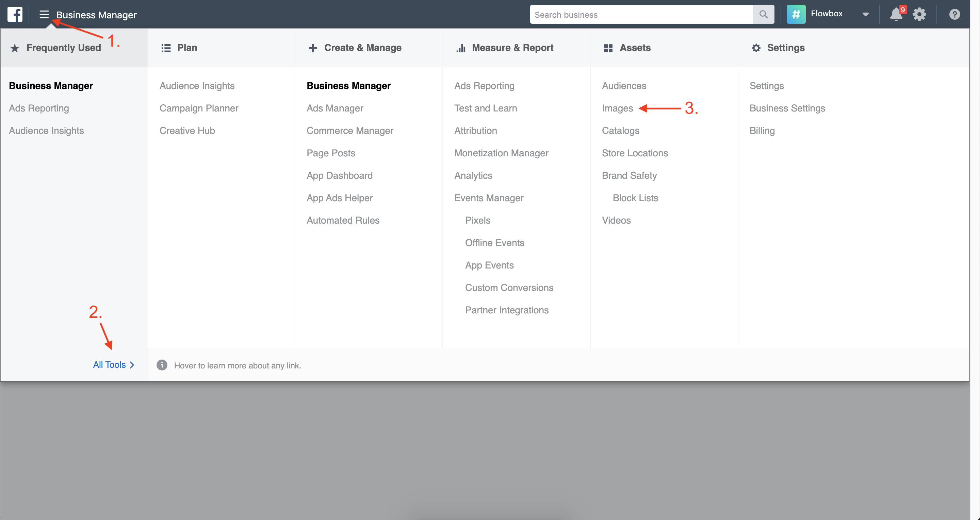This screenshot has height=520, width=980.
Task: Open Ads Manager link
Action: pos(335,108)
